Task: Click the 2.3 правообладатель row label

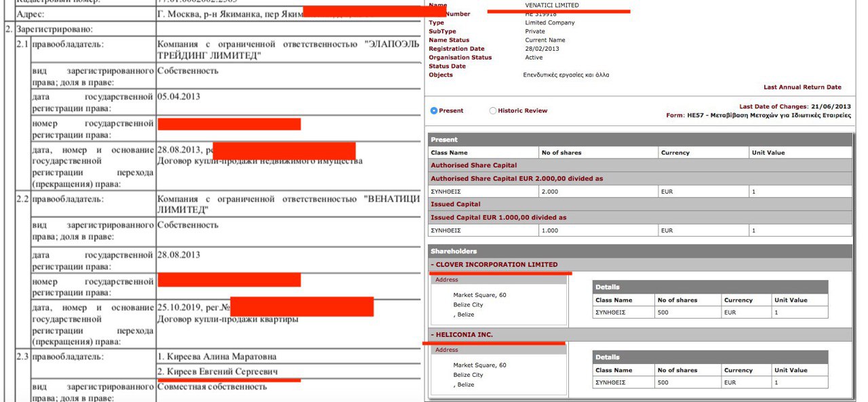Action: pos(60,357)
